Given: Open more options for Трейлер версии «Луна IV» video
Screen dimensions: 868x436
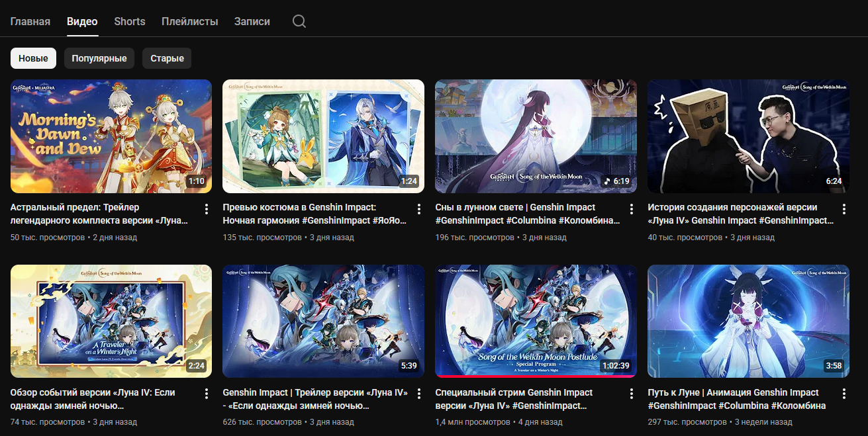Looking at the screenshot, I should pos(419,394).
